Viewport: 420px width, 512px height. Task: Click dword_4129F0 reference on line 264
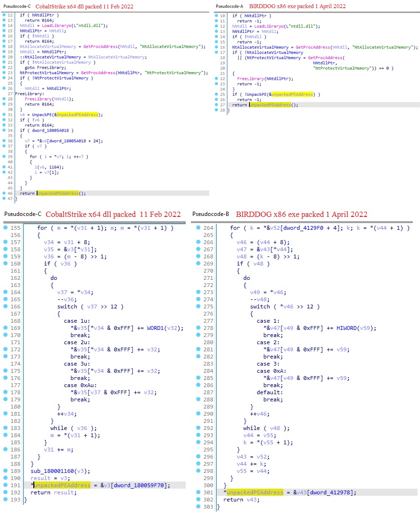tap(303, 228)
